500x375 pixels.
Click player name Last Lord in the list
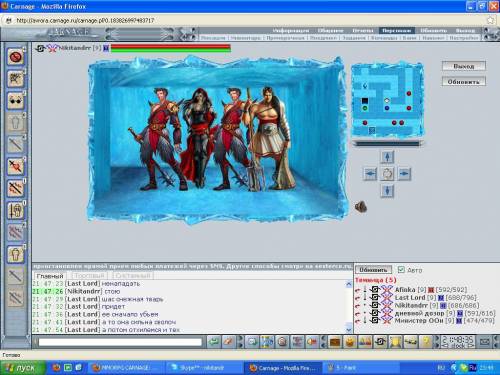(x=410, y=297)
